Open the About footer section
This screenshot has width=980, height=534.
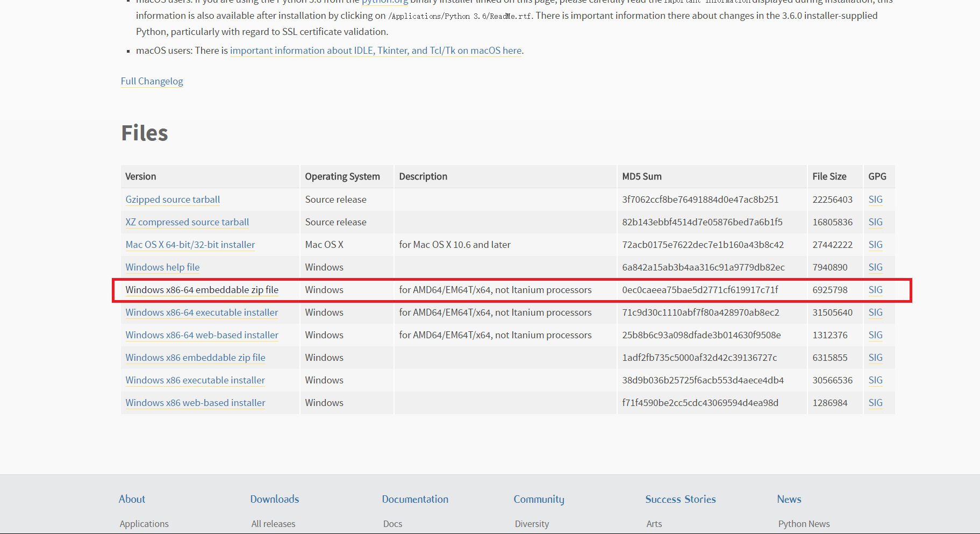[x=132, y=499]
